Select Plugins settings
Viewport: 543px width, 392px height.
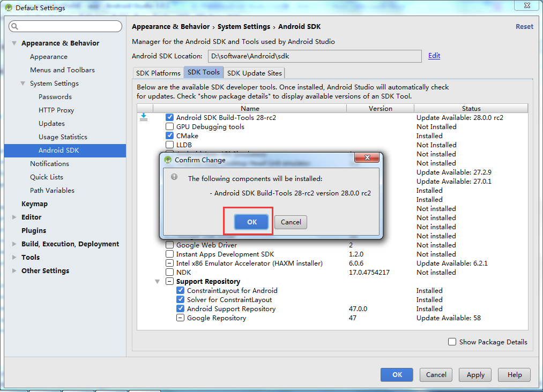(34, 230)
